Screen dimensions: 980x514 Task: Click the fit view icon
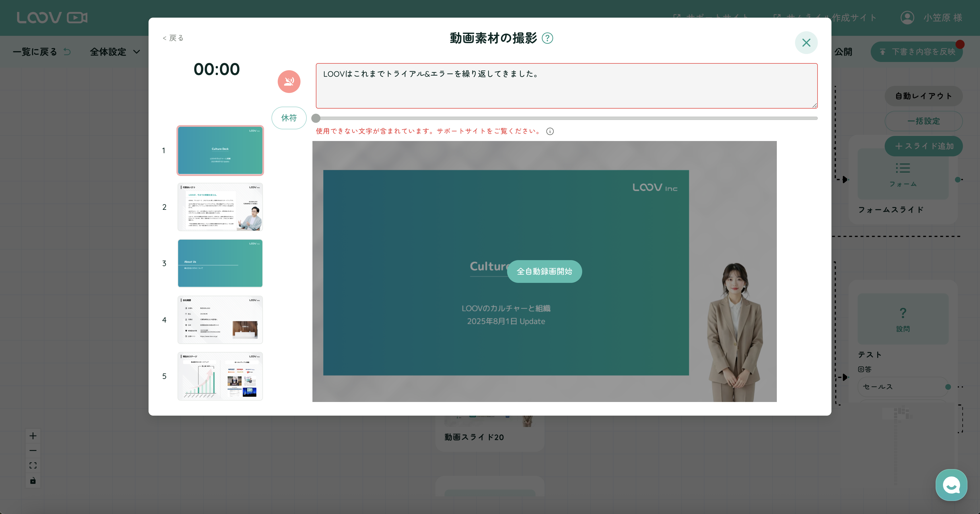33,465
